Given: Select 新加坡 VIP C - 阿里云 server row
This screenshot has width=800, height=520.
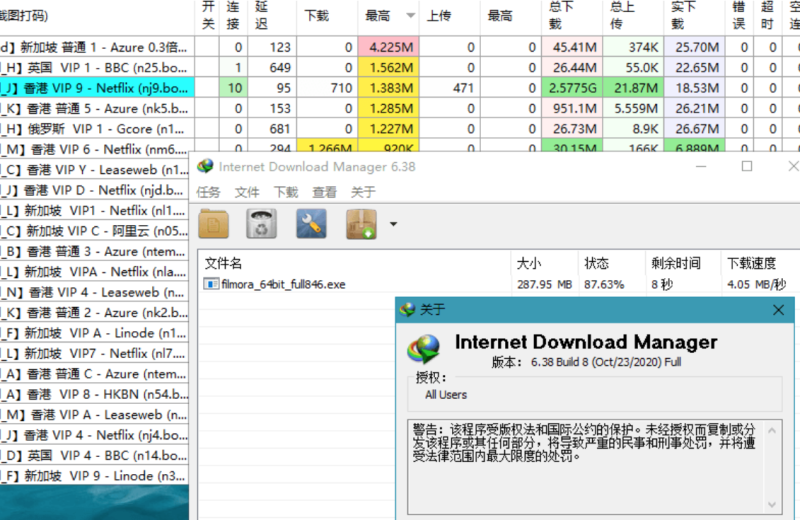Looking at the screenshot, I should click(x=94, y=231).
